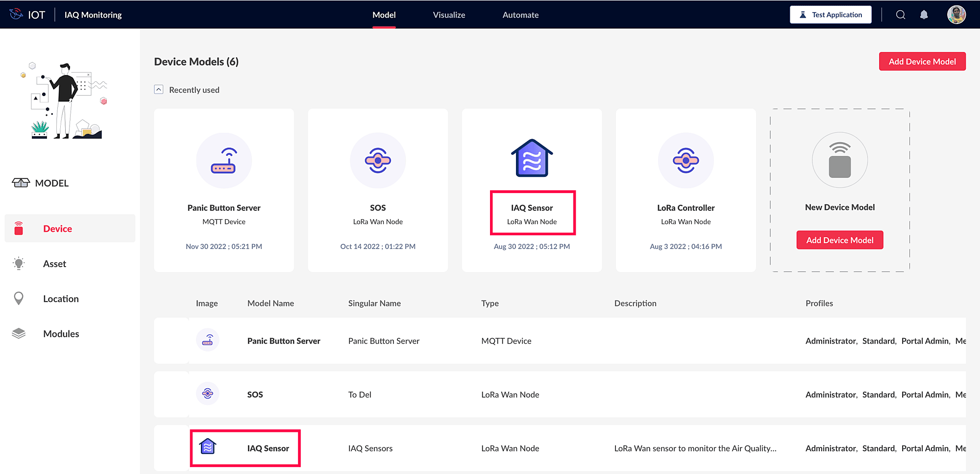Image resolution: width=980 pixels, height=474 pixels.
Task: Switch to the Automate tab
Action: coord(520,15)
